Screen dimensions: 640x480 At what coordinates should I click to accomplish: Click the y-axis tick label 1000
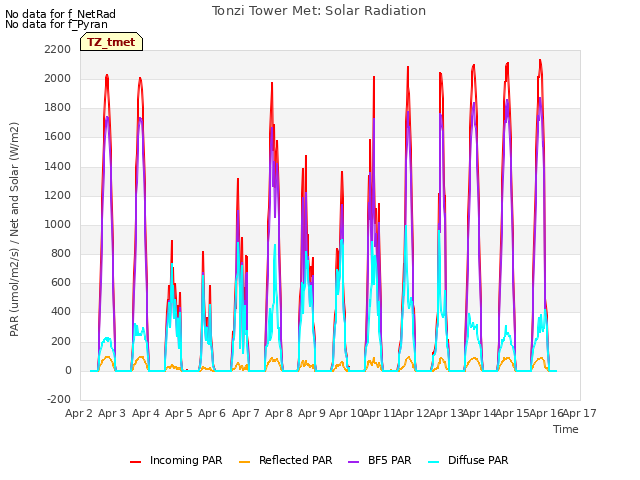click(58, 224)
